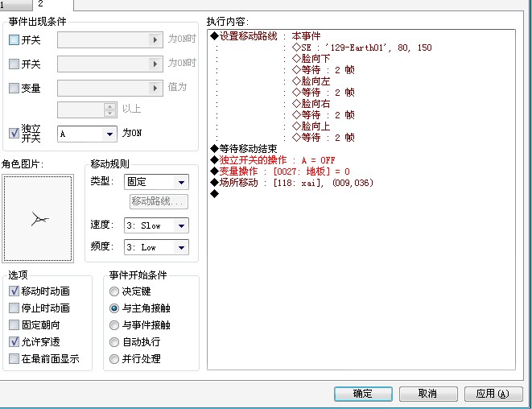Enable 固定朝向 option
The width and height of the screenshot is (532, 409).
click(x=14, y=324)
